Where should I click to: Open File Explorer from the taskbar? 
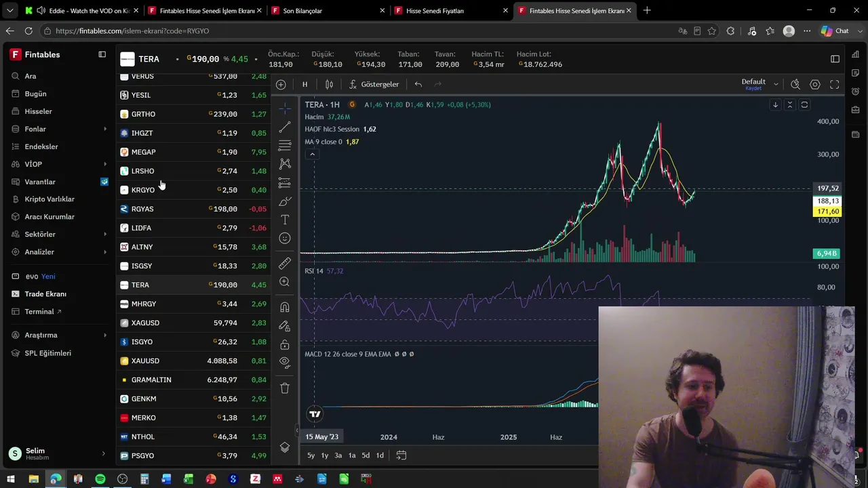[33, 479]
